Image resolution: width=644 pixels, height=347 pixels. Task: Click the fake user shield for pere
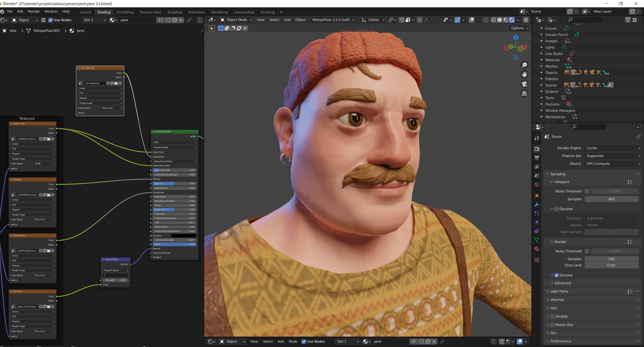click(x=169, y=20)
